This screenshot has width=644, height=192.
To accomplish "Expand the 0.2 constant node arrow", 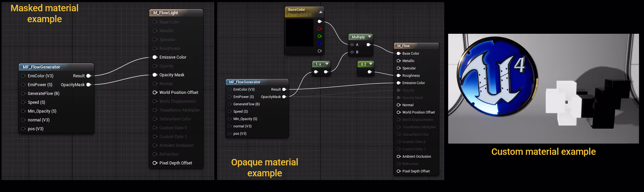I will point(371,64).
